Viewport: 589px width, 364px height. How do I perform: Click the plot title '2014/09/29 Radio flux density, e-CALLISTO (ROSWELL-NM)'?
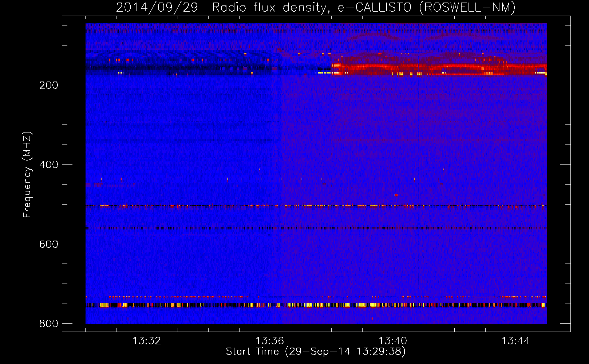click(316, 8)
